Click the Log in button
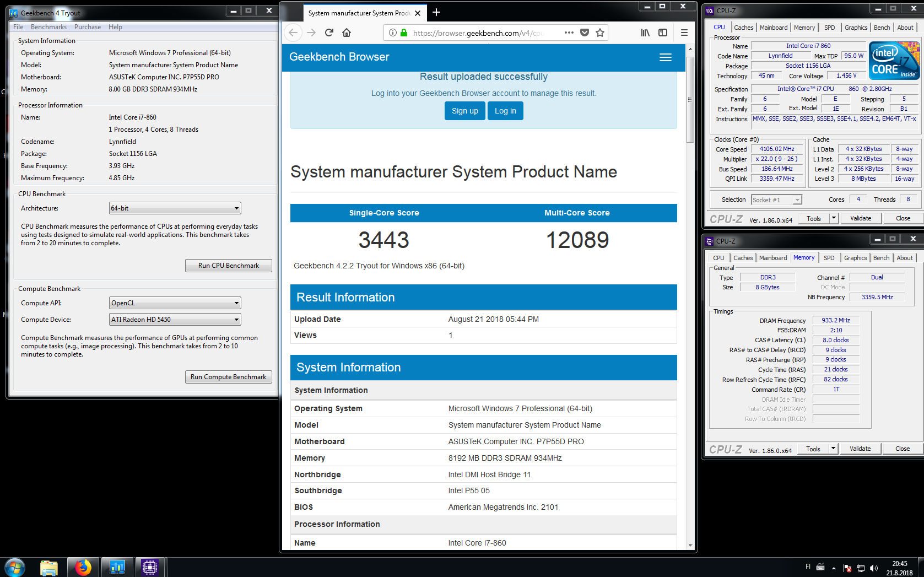Viewport: 924px width, 577px height. [505, 111]
